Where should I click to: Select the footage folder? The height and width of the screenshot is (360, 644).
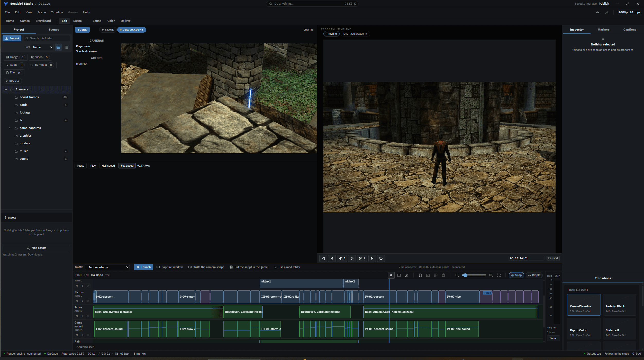pos(36,113)
